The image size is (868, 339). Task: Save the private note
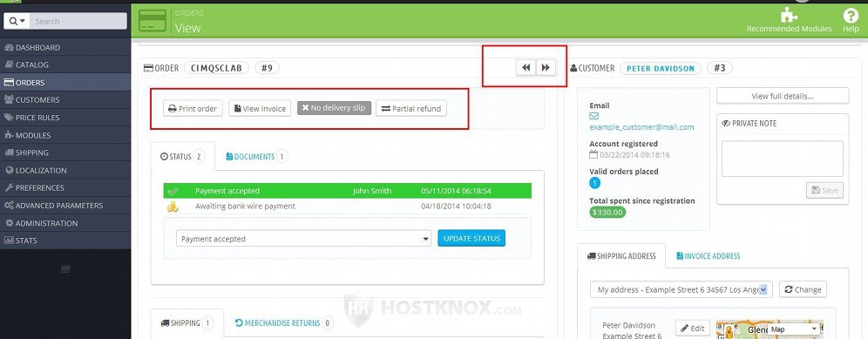(x=824, y=190)
